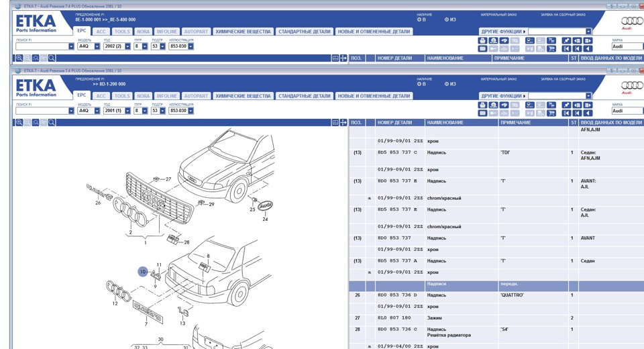Open МОДЕЛЬ dropdown showing A4Q in lower window
Image resolution: width=644 pixels, height=349 pixels.
(x=97, y=111)
